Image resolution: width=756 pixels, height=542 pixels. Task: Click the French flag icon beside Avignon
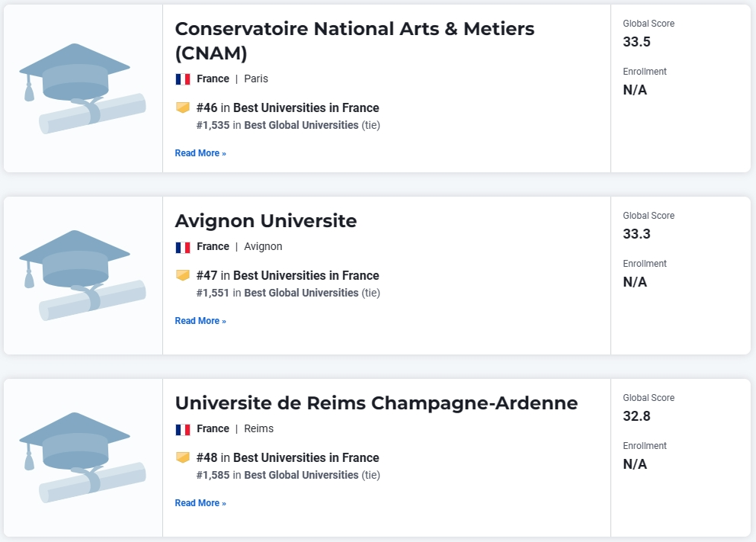pos(183,247)
